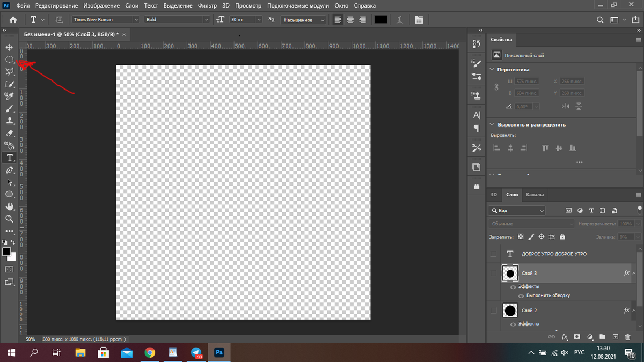644x362 pixels.
Task: Toggle text orientation in options bar
Action: pos(59,19)
